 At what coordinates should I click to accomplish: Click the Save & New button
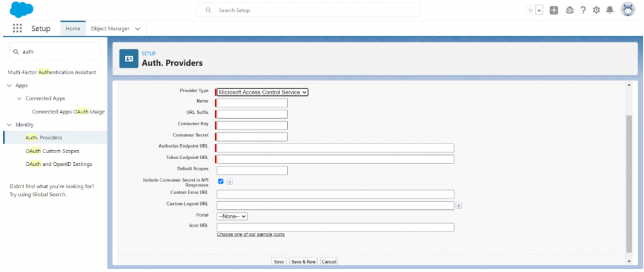pyautogui.click(x=303, y=262)
